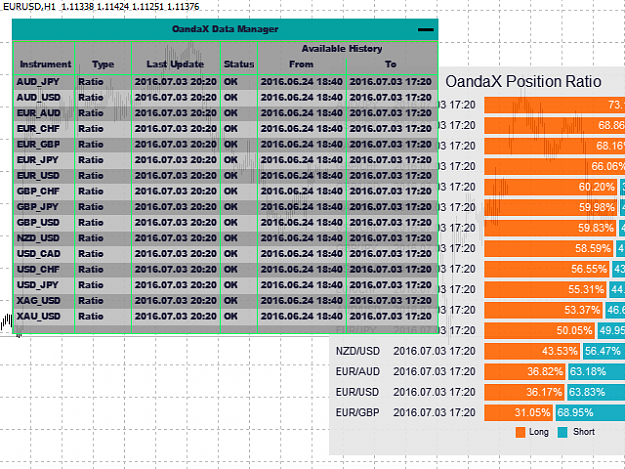
Task: Click the NZD/USD 2016.07.03 17:20 timestamp
Action: click(x=434, y=351)
